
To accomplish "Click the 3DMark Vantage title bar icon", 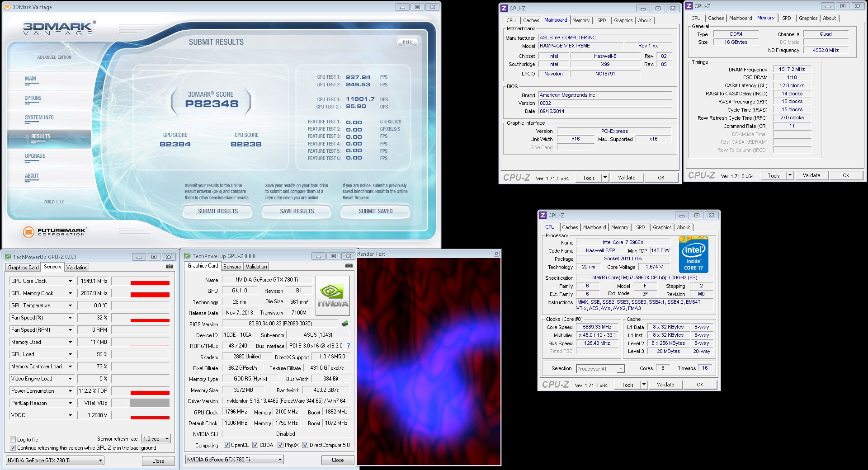I will coord(8,7).
